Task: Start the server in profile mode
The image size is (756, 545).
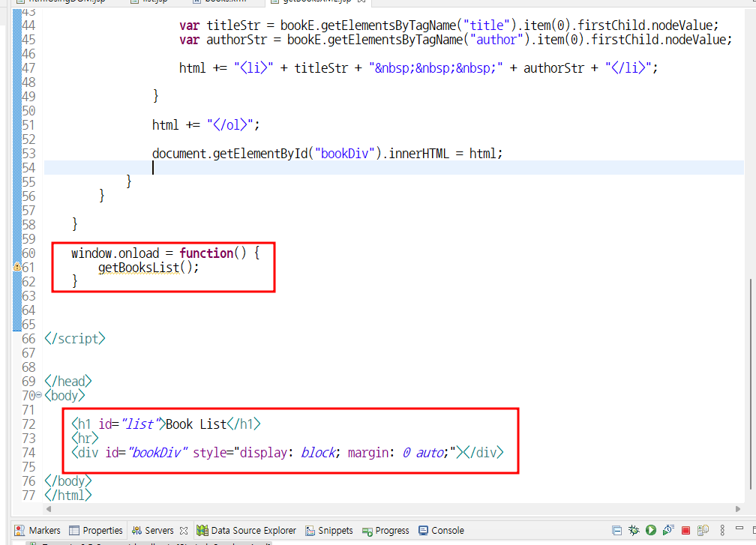Action: 668,531
